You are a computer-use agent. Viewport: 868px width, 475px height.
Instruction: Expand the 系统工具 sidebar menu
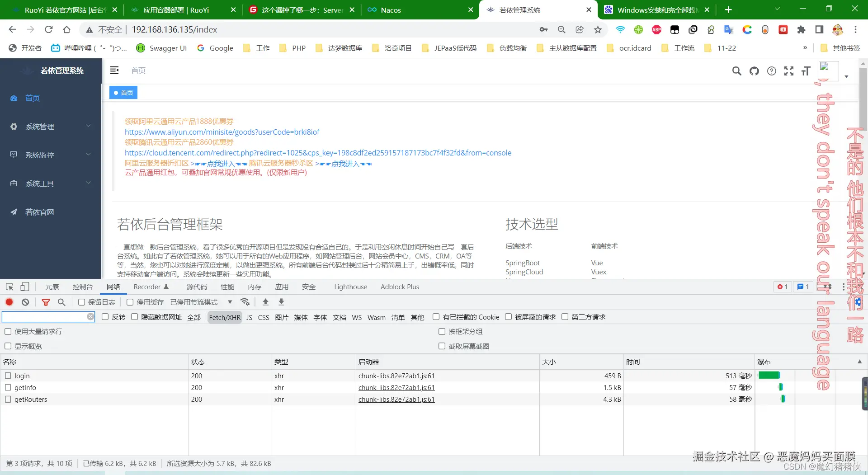(51, 183)
